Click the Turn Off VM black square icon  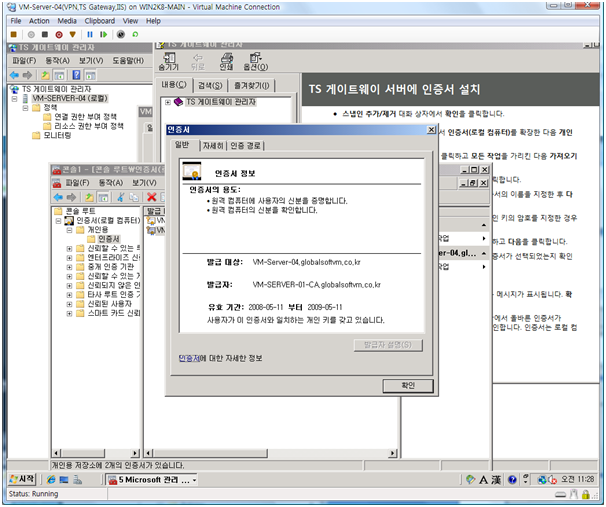tap(45, 34)
